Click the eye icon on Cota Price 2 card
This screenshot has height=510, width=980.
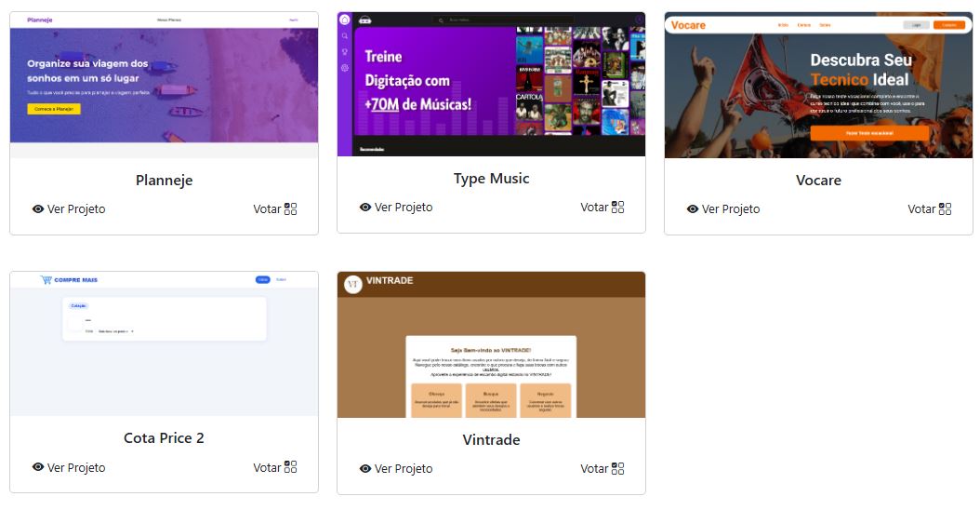pyautogui.click(x=38, y=467)
